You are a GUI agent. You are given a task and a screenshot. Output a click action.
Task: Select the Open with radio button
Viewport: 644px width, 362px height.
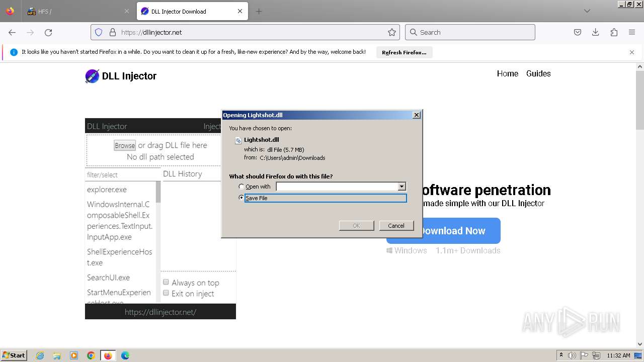[242, 187]
